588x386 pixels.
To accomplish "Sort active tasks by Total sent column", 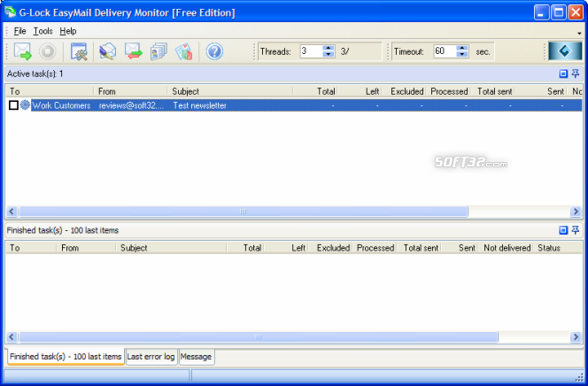I will point(492,91).
